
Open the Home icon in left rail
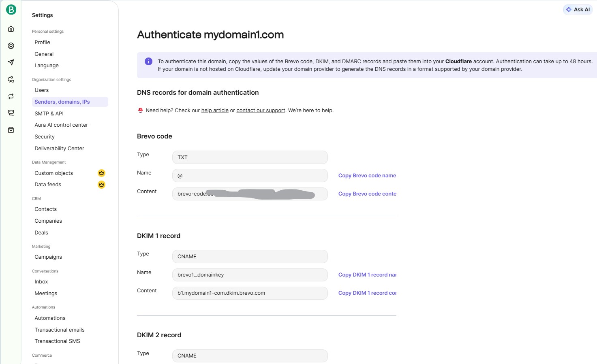(x=11, y=29)
